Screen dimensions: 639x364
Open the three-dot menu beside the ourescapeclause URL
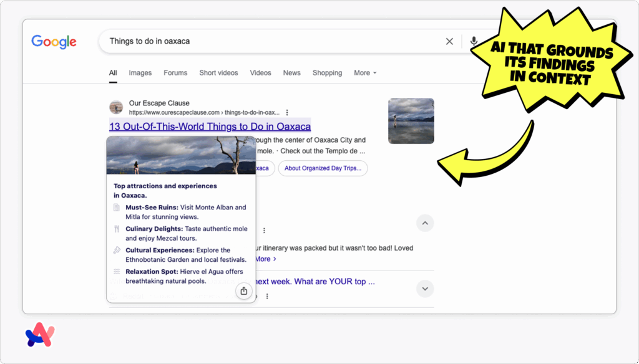pyautogui.click(x=287, y=112)
